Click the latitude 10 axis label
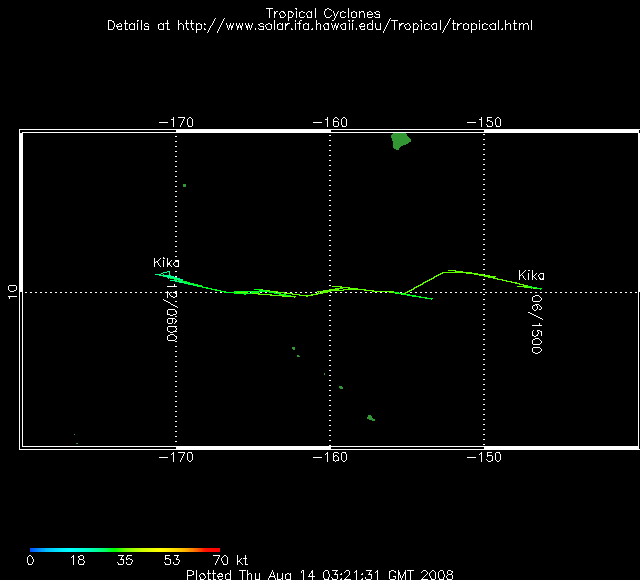The height and width of the screenshot is (580, 640). pos(12,292)
